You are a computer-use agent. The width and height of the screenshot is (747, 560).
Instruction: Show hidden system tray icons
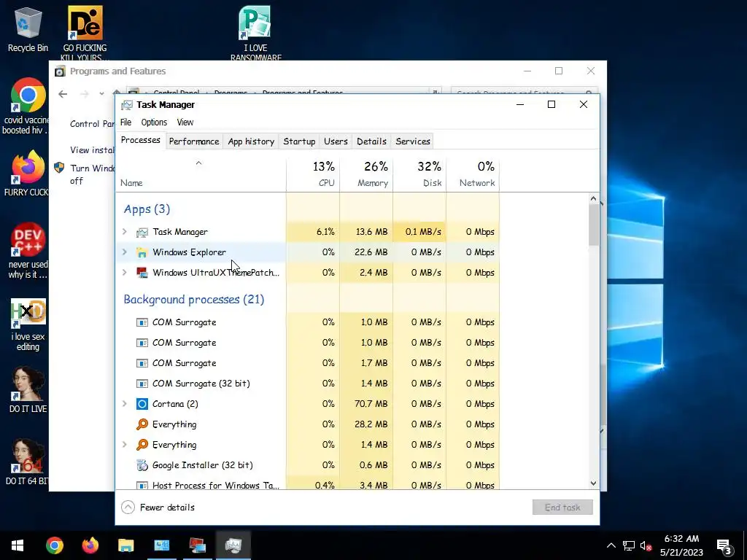coord(611,545)
